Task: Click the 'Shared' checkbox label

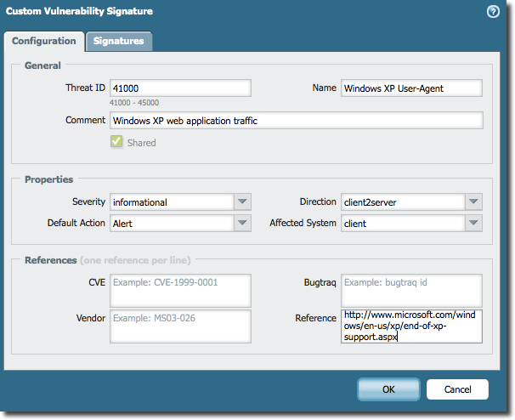Action: [x=142, y=143]
